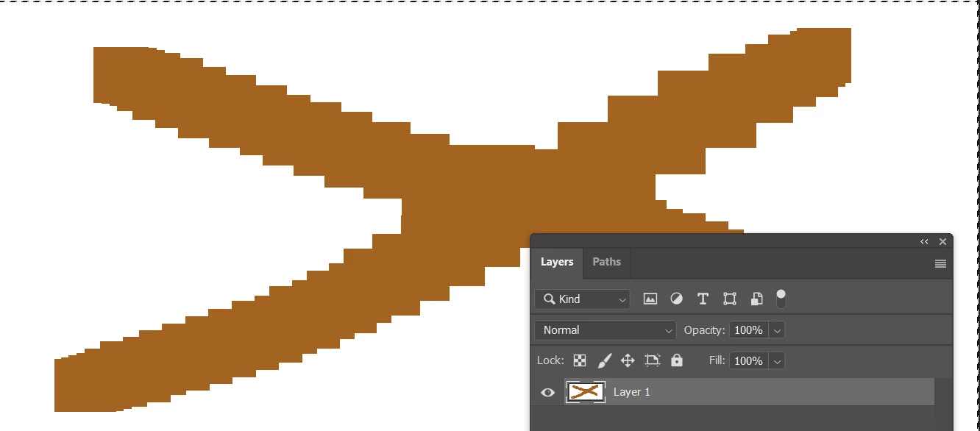Filter for pixel layers

(650, 299)
